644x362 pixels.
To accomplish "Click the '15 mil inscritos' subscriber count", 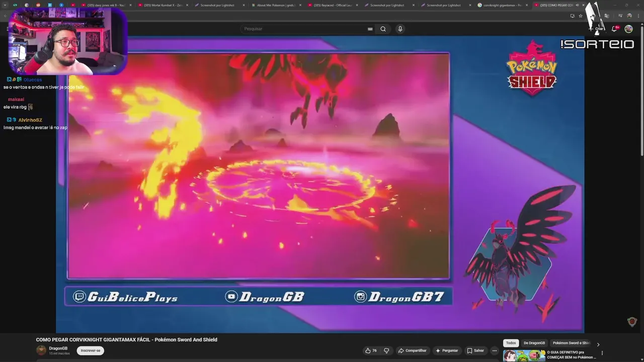I will [x=59, y=353].
